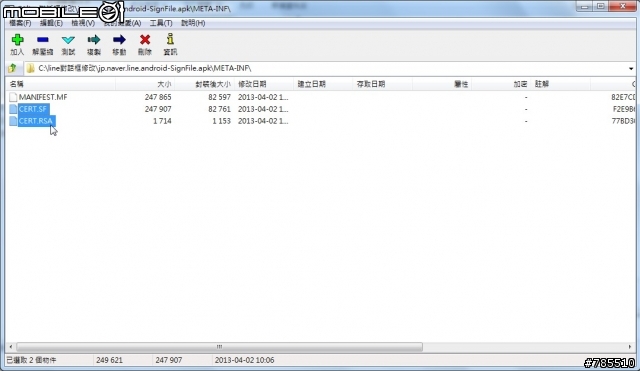The width and height of the screenshot is (640, 371).
Task: Sort by Packed Size (封裝後大小) column header
Action: point(204,84)
